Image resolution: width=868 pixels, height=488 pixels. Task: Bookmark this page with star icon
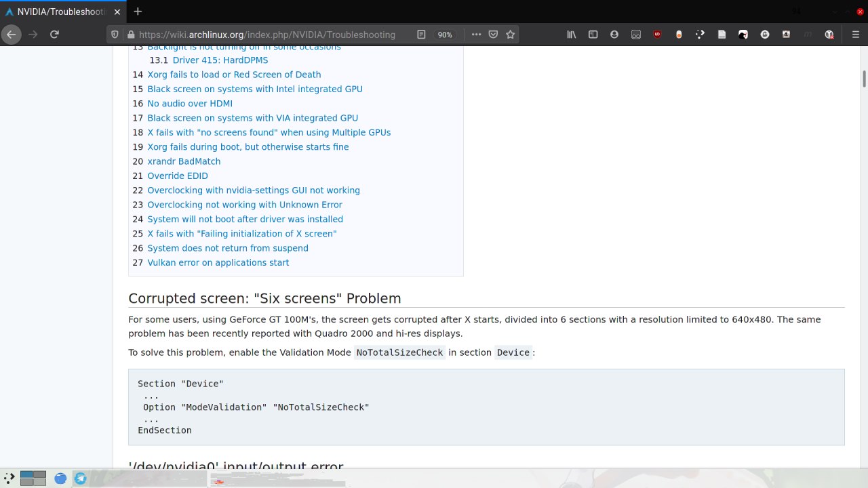coord(511,34)
